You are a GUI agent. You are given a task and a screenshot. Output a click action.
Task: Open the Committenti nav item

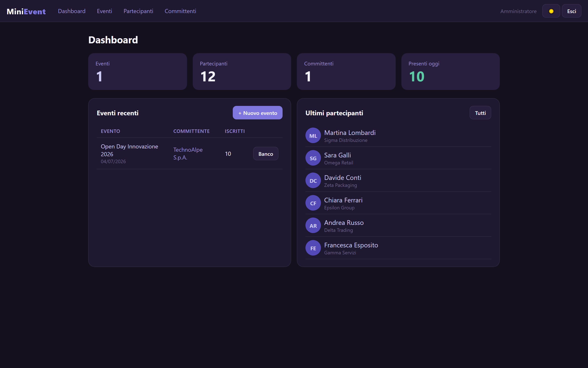[180, 11]
